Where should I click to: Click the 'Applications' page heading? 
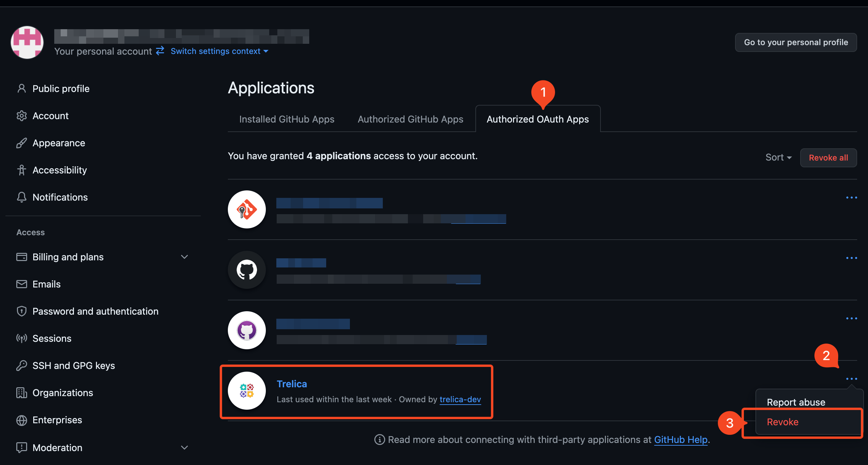271,88
